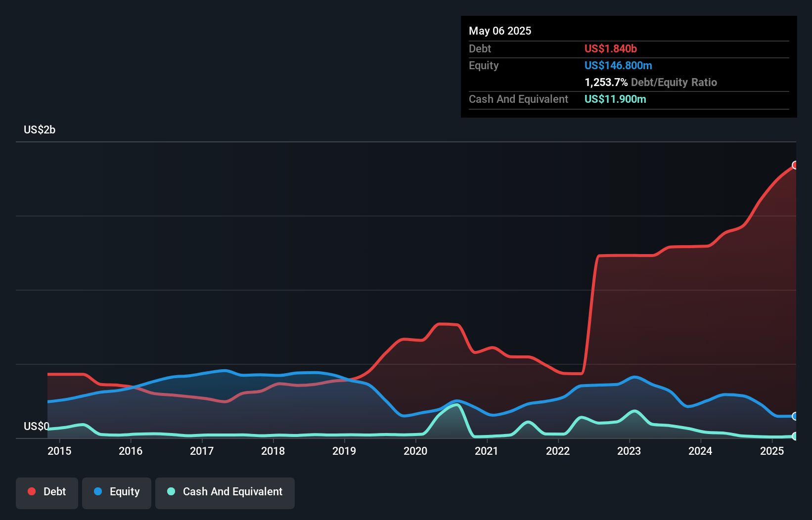Click the 2020 x-axis label
Image resolution: width=812 pixels, height=520 pixels.
click(415, 451)
